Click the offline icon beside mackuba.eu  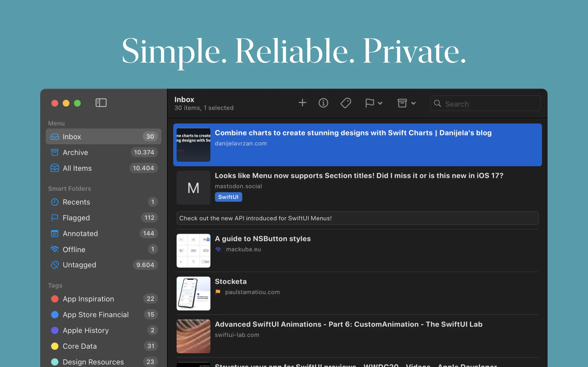pos(218,249)
